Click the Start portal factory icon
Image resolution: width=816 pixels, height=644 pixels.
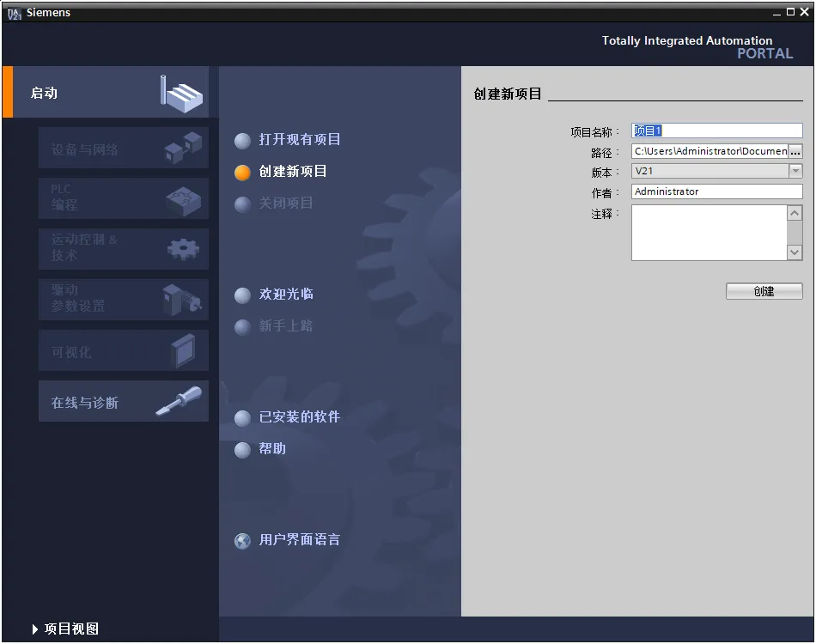181,94
